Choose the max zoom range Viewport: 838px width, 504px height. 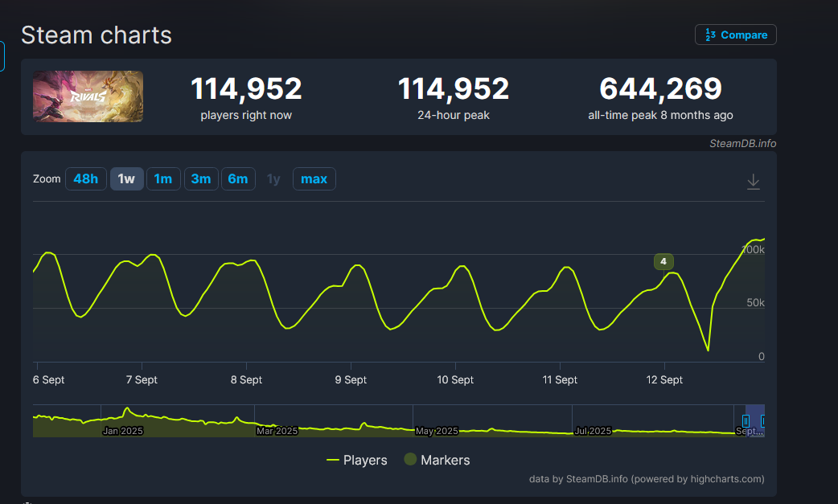[x=314, y=179]
